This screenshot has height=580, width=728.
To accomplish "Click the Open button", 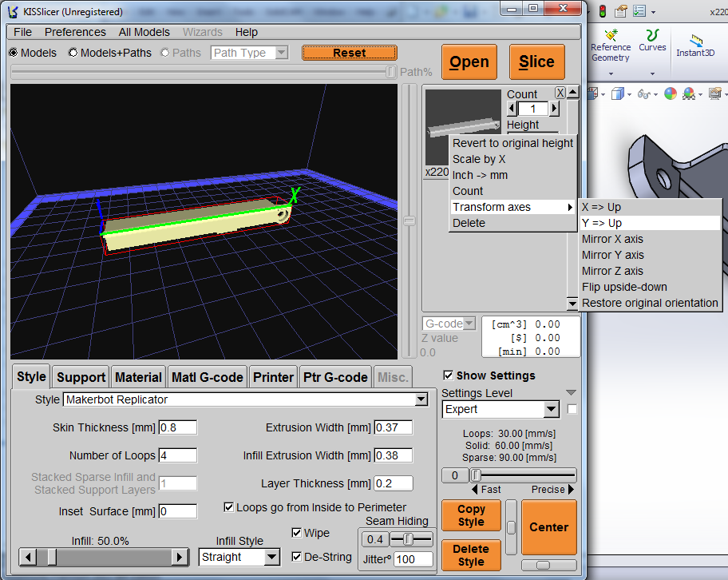I will [469, 62].
